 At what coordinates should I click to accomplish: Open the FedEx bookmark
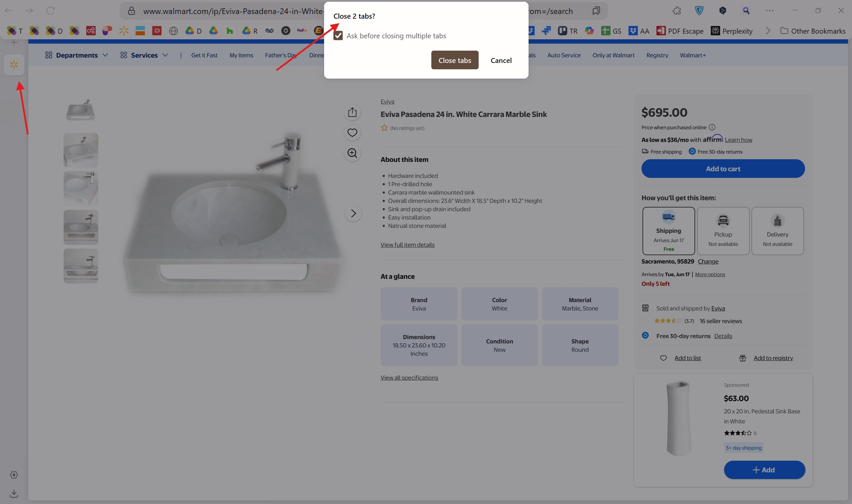click(x=301, y=31)
